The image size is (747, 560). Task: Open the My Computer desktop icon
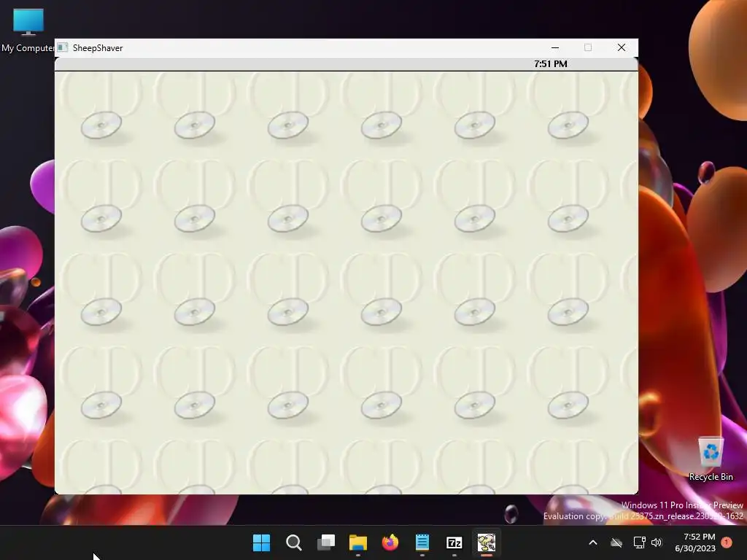click(x=28, y=30)
